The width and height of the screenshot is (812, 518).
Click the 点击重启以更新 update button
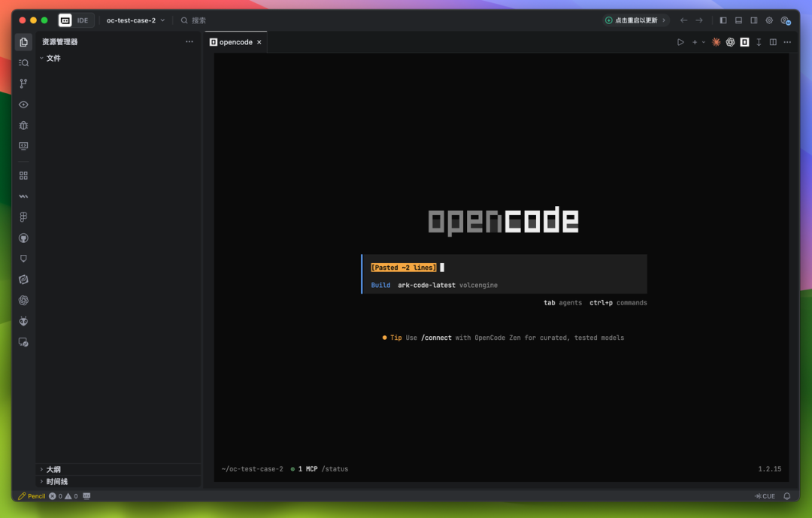(x=636, y=20)
